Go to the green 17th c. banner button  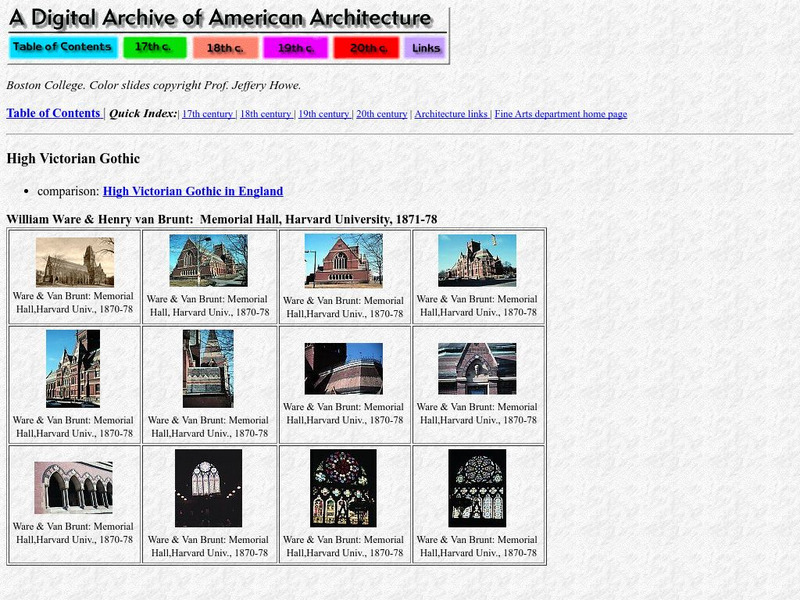pos(155,47)
